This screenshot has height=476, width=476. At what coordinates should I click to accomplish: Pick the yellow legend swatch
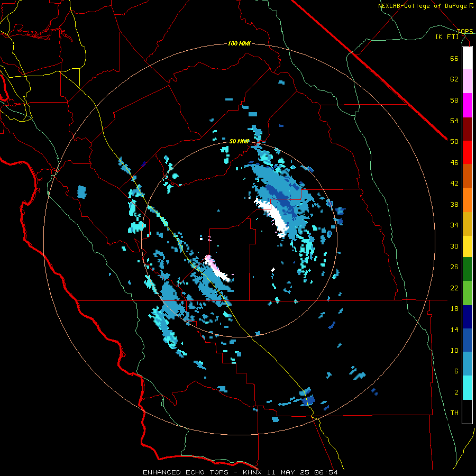click(x=467, y=246)
